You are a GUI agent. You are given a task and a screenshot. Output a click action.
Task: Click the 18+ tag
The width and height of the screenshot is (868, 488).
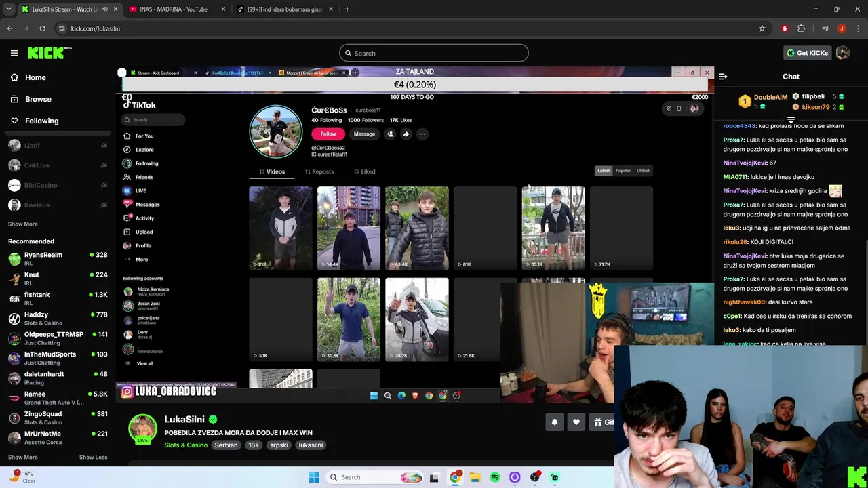[x=254, y=445]
